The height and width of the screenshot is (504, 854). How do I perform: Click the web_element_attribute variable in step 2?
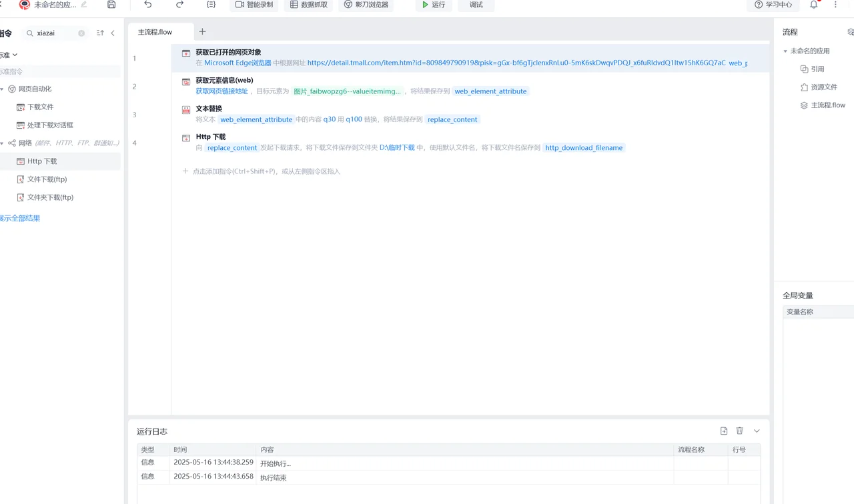pos(490,91)
